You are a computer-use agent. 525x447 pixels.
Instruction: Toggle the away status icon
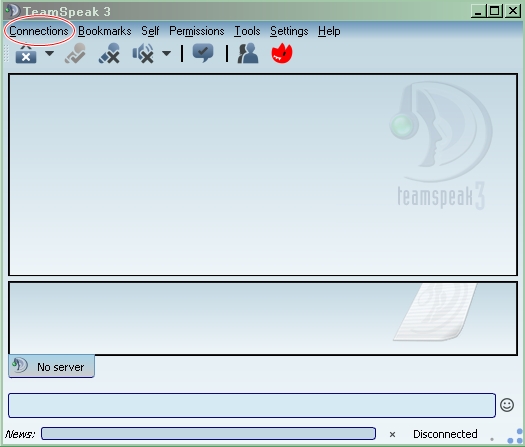pyautogui.click(x=75, y=54)
